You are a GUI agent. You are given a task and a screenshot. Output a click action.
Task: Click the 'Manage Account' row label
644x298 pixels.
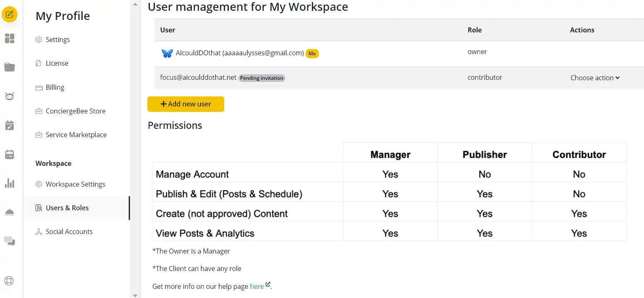[192, 175]
